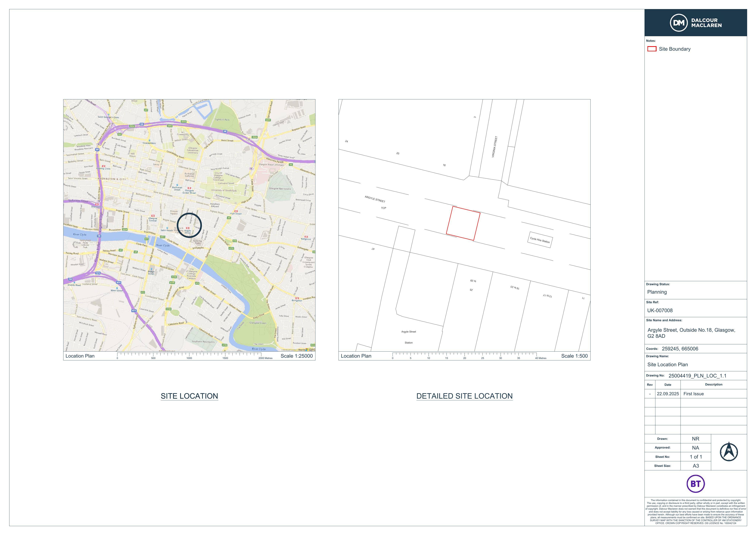Click 'Glasgow Necropolis' on the city map

tap(280, 189)
